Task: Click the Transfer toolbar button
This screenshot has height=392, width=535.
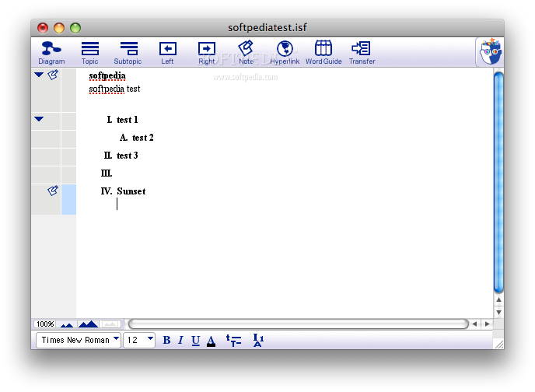Action: (x=362, y=53)
